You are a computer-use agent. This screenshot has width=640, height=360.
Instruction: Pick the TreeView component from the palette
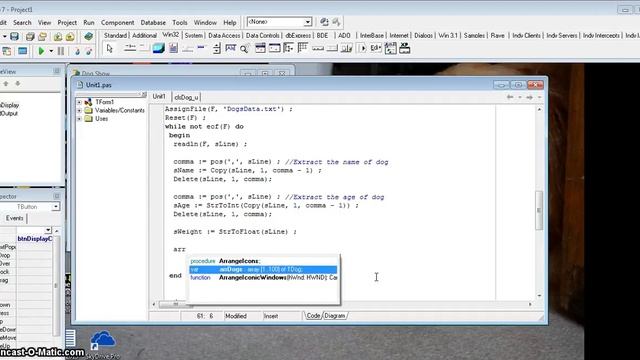288,49
